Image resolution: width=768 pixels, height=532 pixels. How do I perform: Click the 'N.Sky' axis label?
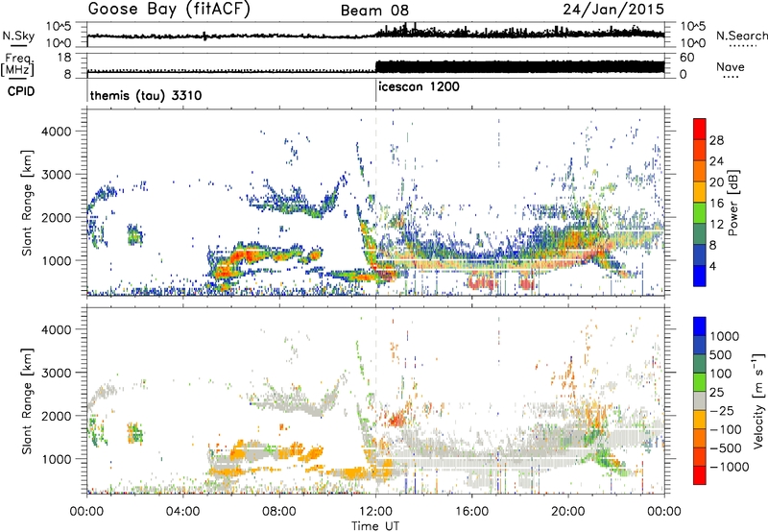click(18, 36)
